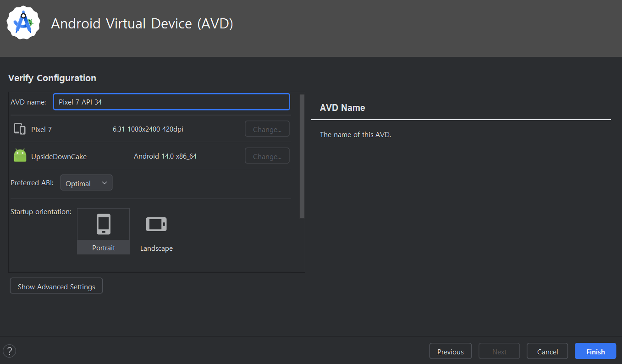Click the AVD name text field
This screenshot has height=364, width=622.
(x=171, y=102)
